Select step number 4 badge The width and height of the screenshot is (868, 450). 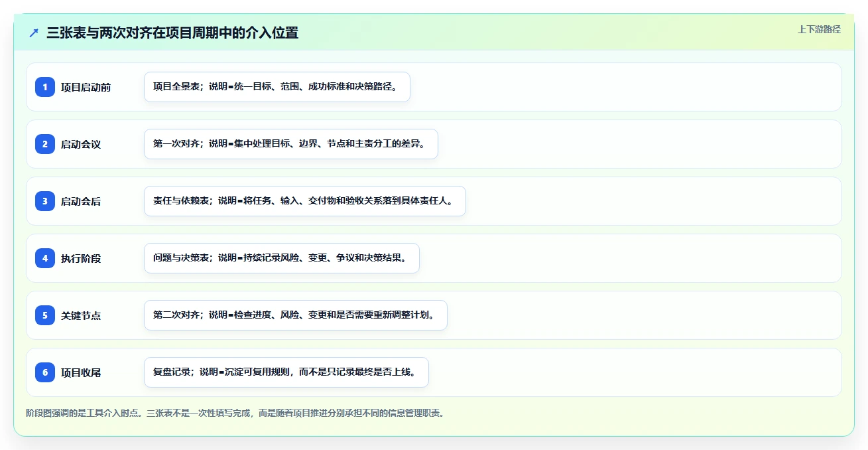click(45, 258)
